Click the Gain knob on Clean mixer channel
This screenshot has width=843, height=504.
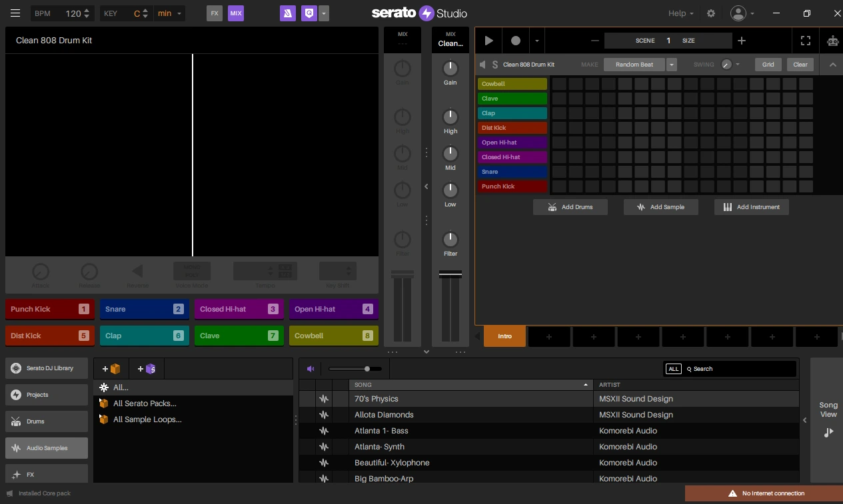(x=450, y=68)
